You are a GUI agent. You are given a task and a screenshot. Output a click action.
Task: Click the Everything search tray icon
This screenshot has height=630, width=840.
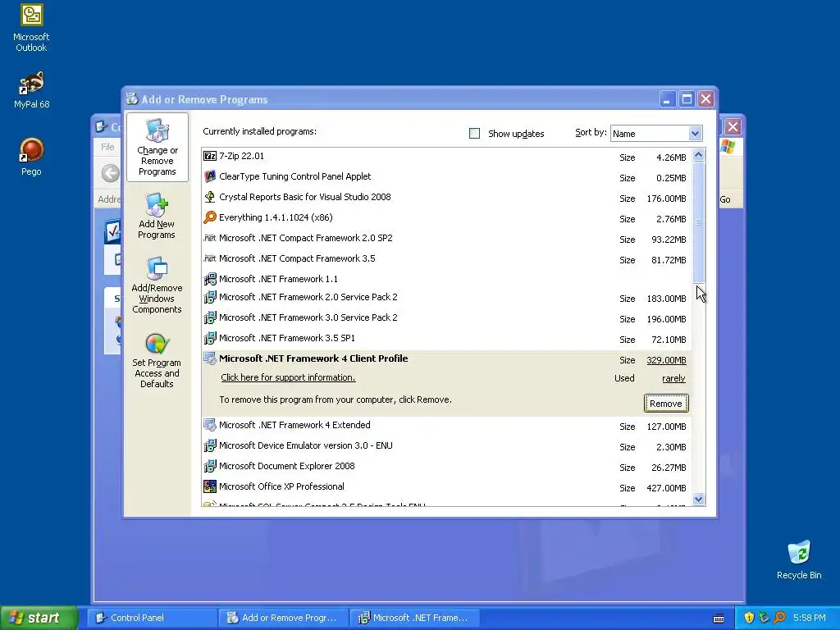(779, 618)
